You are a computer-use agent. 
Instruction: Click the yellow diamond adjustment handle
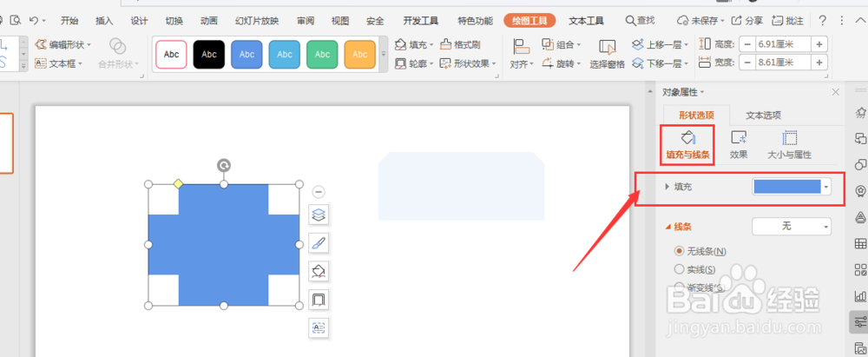point(178,183)
